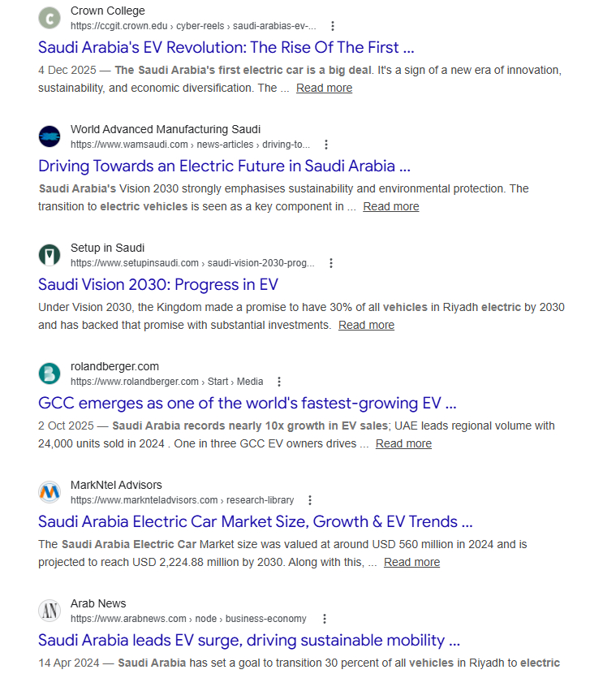
Task: Open the three-dot menu for the Arab News result
Action: (x=323, y=619)
